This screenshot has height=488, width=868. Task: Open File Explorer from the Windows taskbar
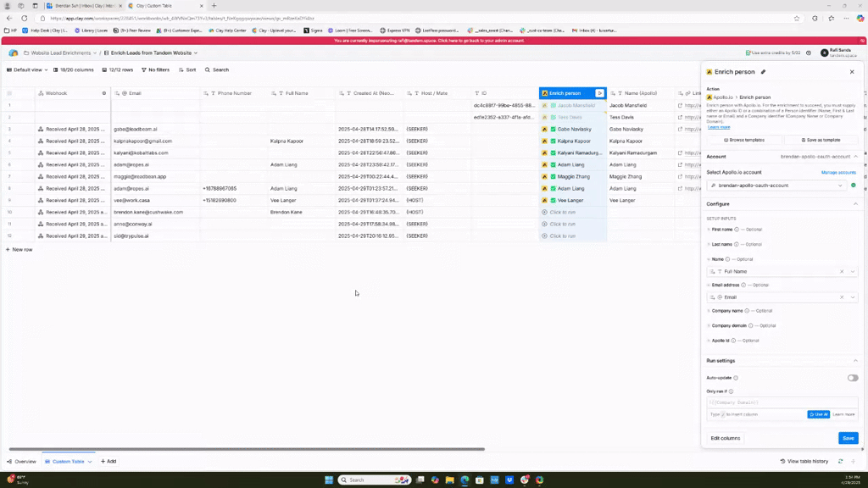449,480
